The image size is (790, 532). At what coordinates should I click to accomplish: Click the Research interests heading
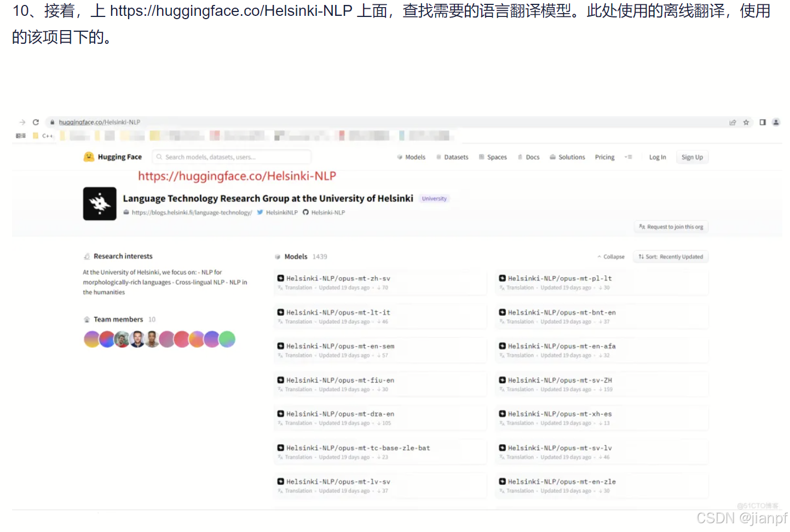pyautogui.click(x=123, y=256)
